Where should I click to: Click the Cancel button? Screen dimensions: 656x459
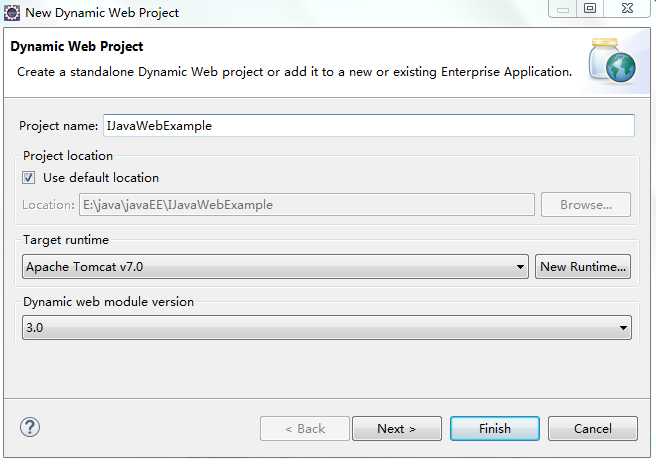[593, 428]
